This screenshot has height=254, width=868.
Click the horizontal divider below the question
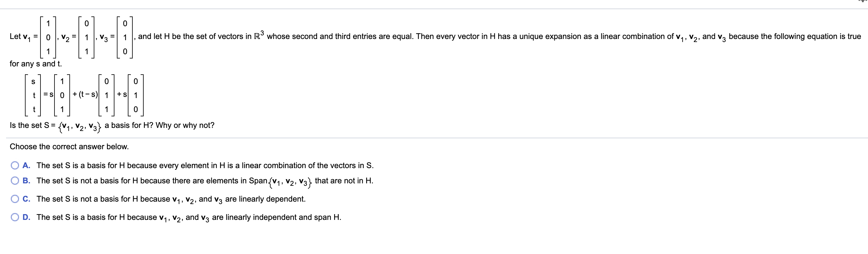[434, 137]
